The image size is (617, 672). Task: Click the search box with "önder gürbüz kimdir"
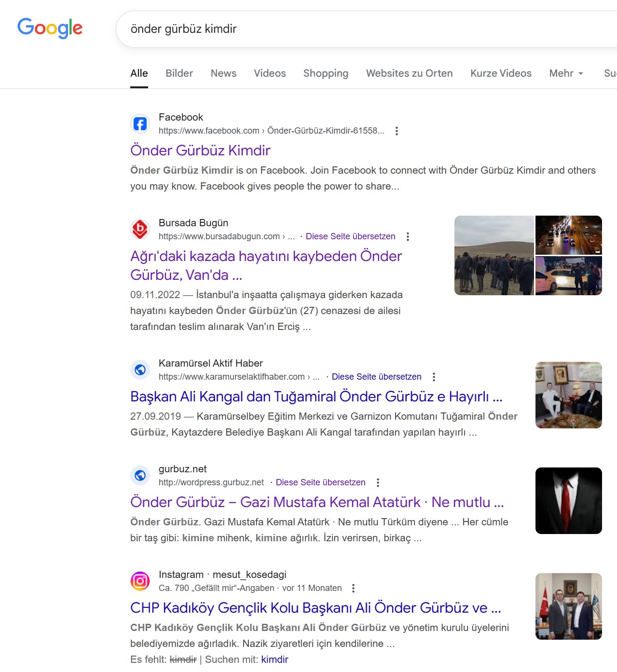tap(338, 29)
